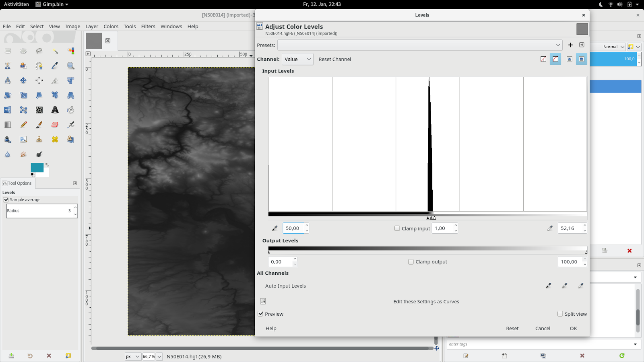Screen dimensions: 644x362
Task: Activate the Fuzzy Select magic wand
Action: pos(55,51)
